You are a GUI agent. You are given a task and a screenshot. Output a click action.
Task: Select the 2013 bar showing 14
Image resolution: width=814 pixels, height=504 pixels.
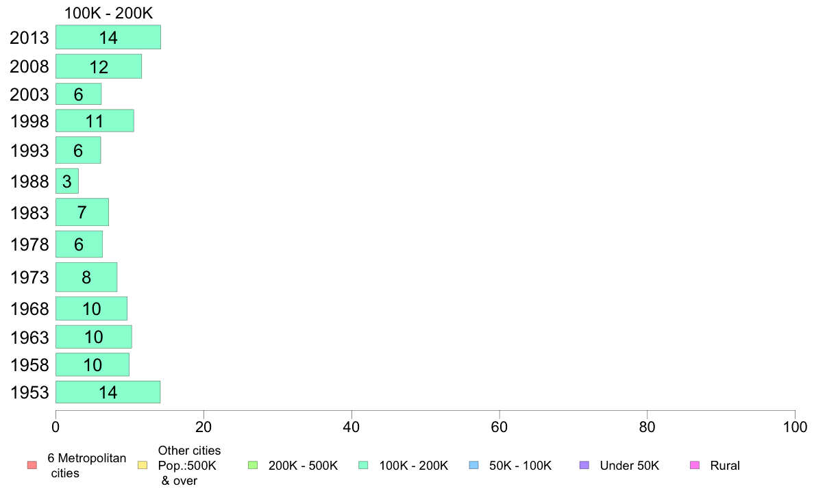click(x=108, y=38)
